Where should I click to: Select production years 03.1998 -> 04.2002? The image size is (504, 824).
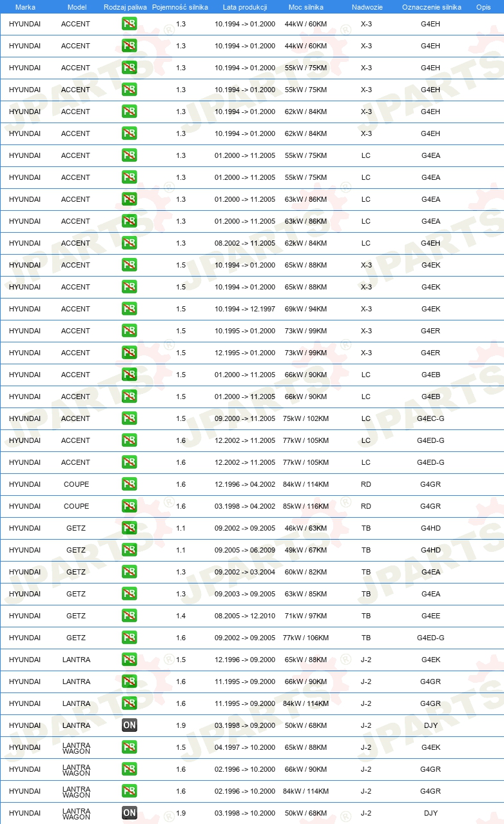coord(245,506)
